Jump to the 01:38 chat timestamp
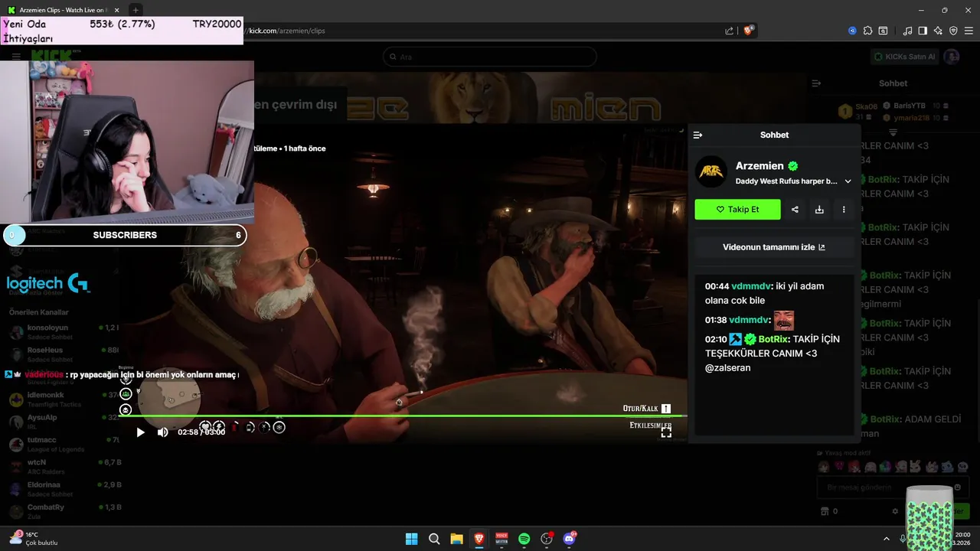The width and height of the screenshot is (980, 551). point(716,320)
